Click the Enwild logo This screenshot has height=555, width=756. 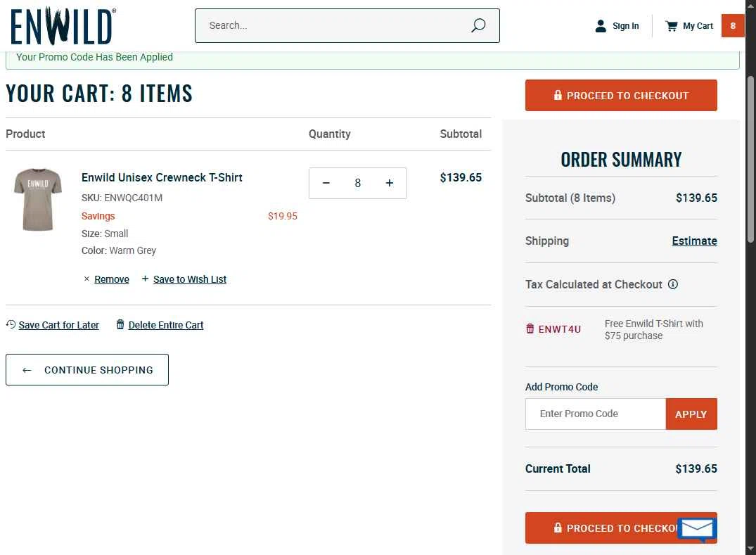click(x=63, y=25)
